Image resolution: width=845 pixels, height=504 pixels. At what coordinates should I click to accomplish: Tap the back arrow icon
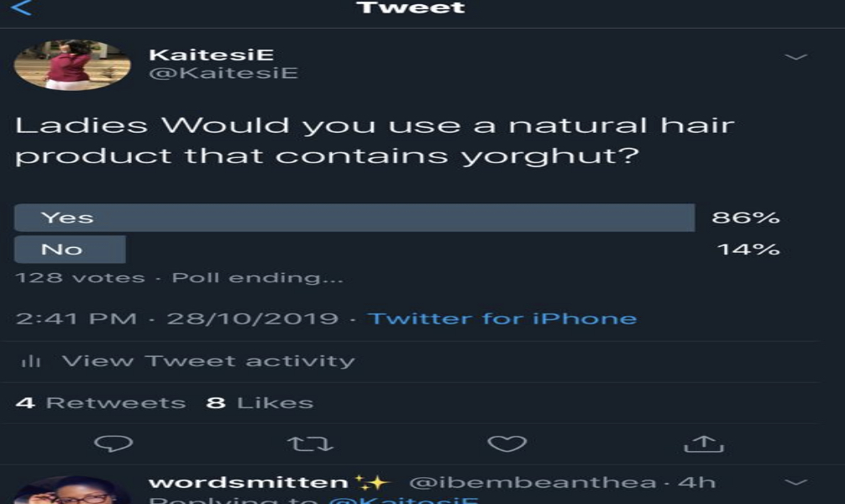[23, 8]
